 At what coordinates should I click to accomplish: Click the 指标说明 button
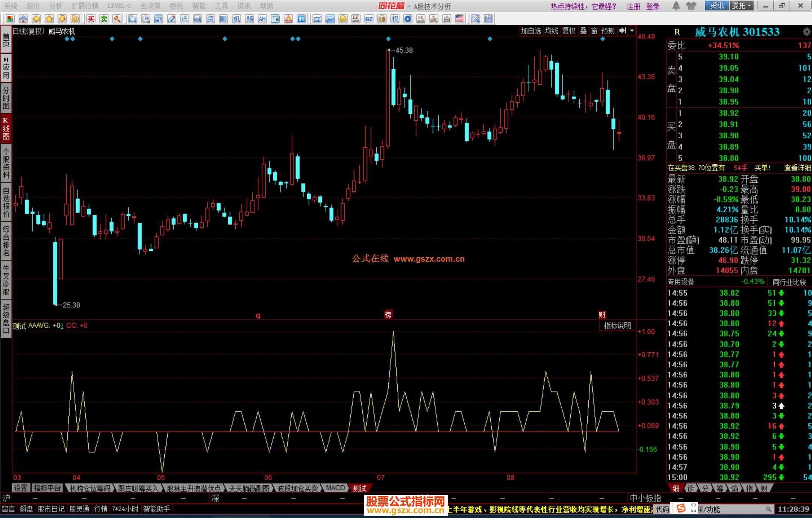617,326
